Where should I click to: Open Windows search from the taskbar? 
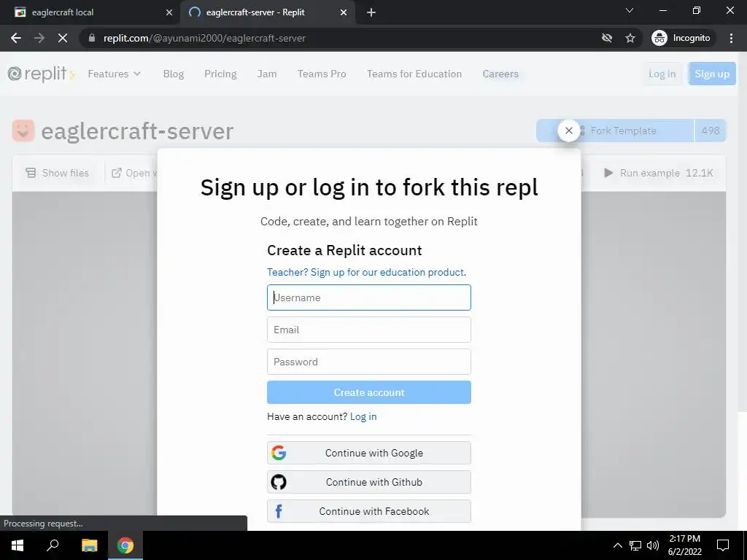click(x=53, y=545)
